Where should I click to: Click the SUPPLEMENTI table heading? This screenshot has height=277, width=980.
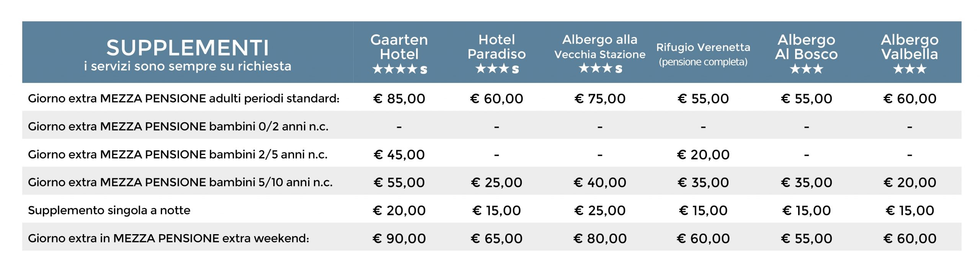(x=188, y=48)
